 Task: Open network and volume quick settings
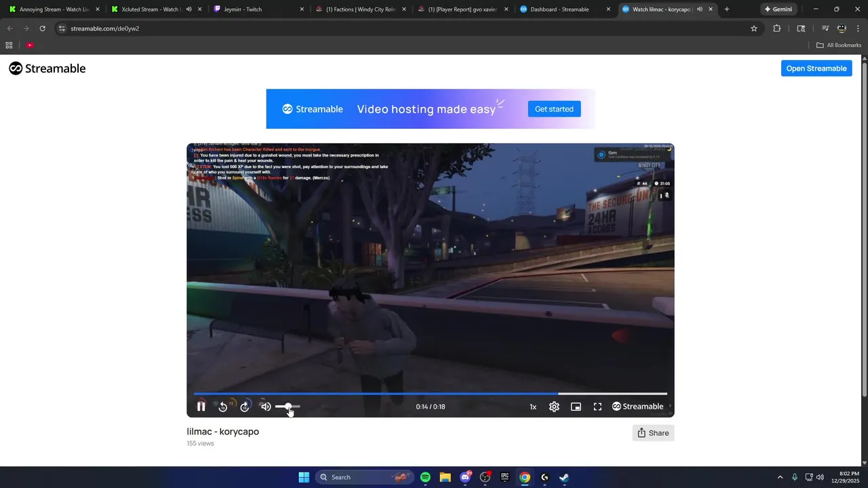click(x=814, y=477)
